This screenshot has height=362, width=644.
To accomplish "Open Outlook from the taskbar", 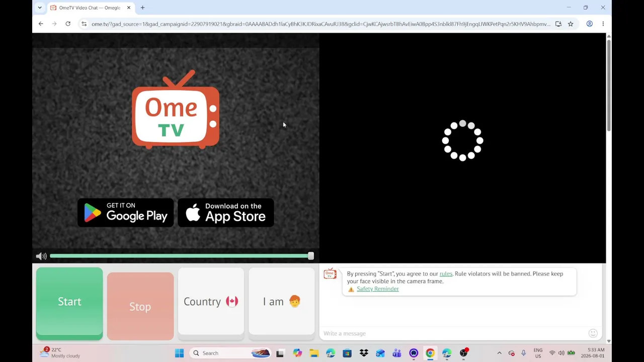I will pos(380,353).
